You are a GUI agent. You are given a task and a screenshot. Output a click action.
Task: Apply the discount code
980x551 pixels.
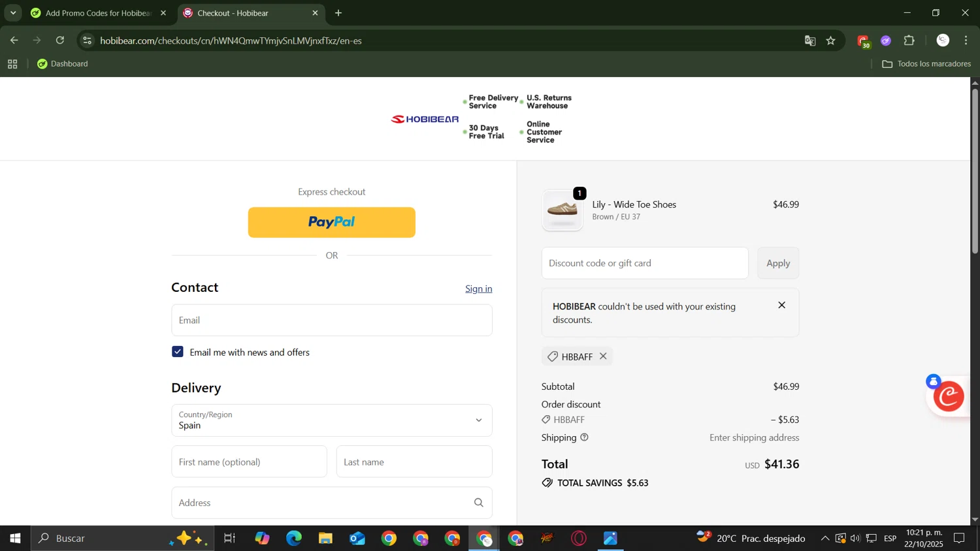778,263
